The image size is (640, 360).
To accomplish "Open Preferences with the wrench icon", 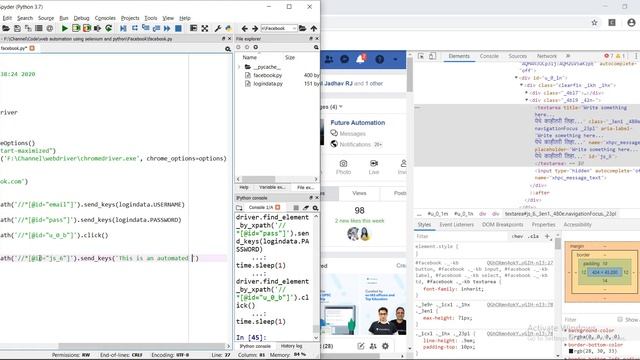I will pyautogui.click(x=218, y=28).
